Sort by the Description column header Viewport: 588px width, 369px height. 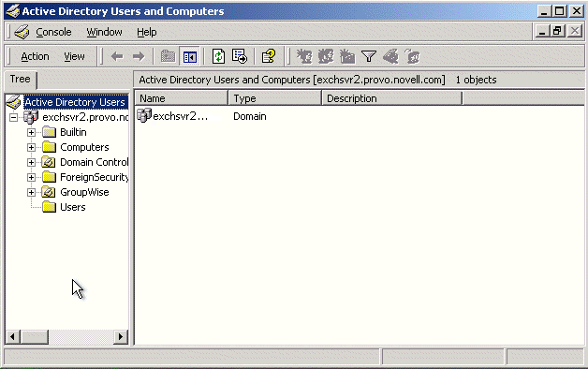click(392, 98)
